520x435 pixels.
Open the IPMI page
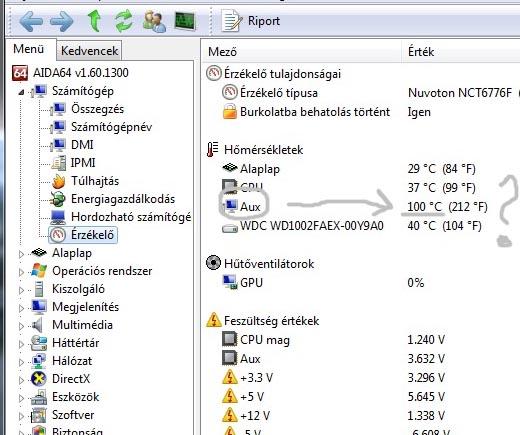point(83,163)
